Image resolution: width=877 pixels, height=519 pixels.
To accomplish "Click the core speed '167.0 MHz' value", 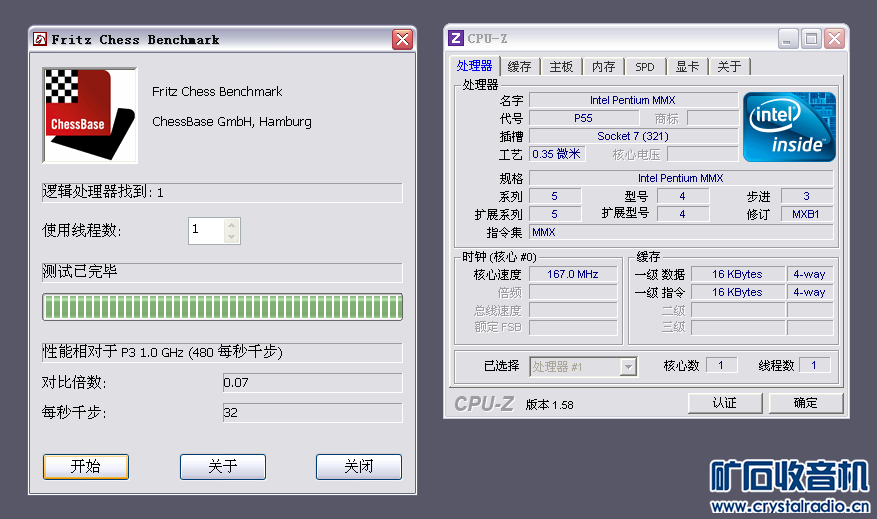I will click(x=573, y=274).
